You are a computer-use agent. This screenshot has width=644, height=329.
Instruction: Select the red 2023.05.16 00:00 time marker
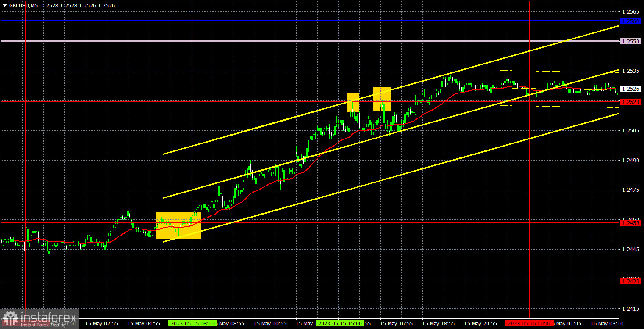530,323
